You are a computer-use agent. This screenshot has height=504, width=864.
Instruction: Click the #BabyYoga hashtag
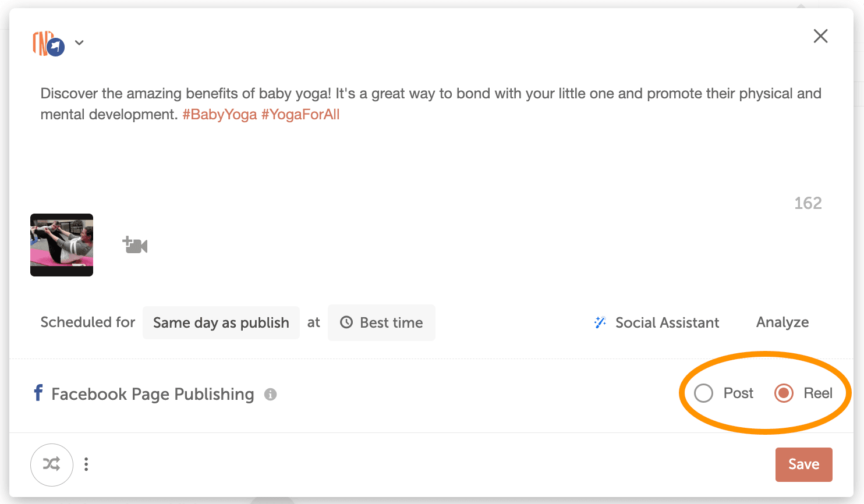219,115
